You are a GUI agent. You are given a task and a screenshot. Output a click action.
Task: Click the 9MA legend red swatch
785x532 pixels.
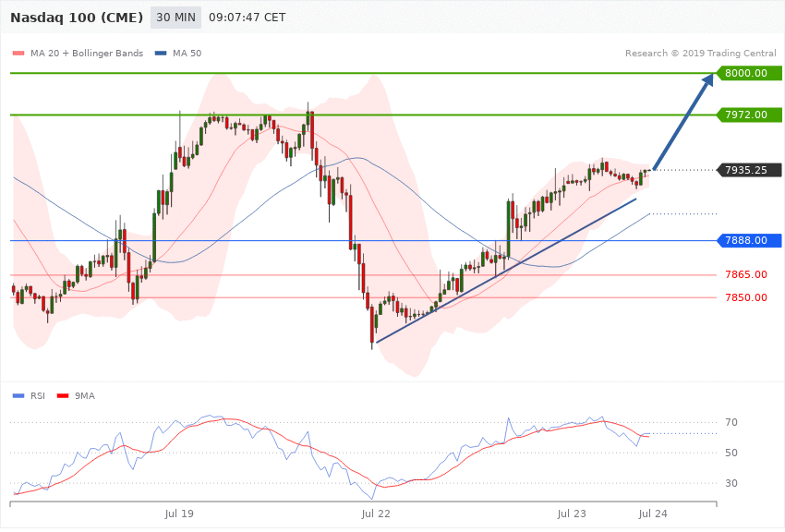(x=63, y=396)
